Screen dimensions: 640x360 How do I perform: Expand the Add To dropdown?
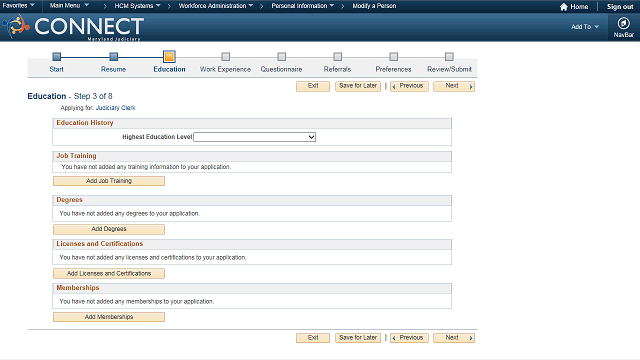coord(584,27)
